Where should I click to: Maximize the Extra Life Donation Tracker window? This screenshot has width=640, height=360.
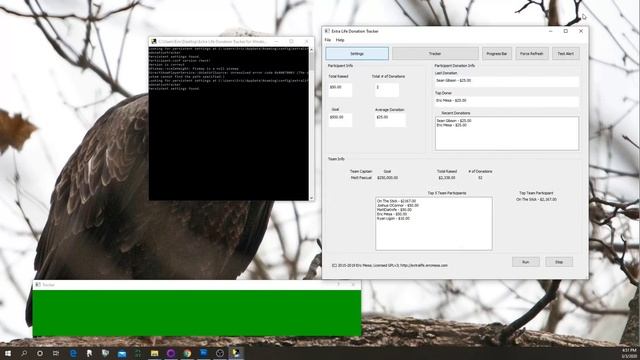coord(566,31)
